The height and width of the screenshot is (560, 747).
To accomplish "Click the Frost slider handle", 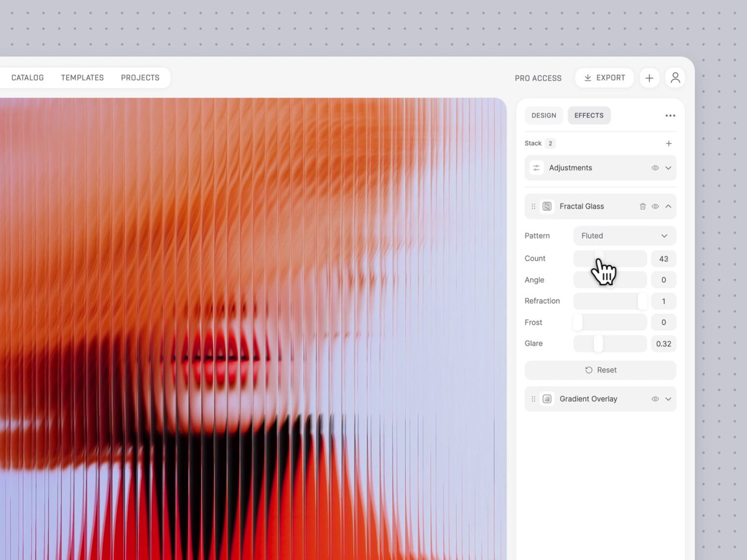I will (578, 322).
